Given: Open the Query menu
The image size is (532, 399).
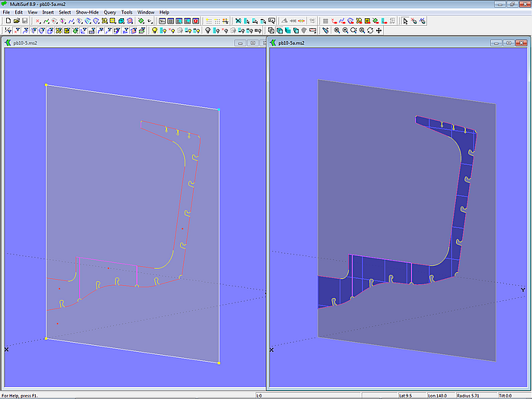Looking at the screenshot, I should click(109, 13).
